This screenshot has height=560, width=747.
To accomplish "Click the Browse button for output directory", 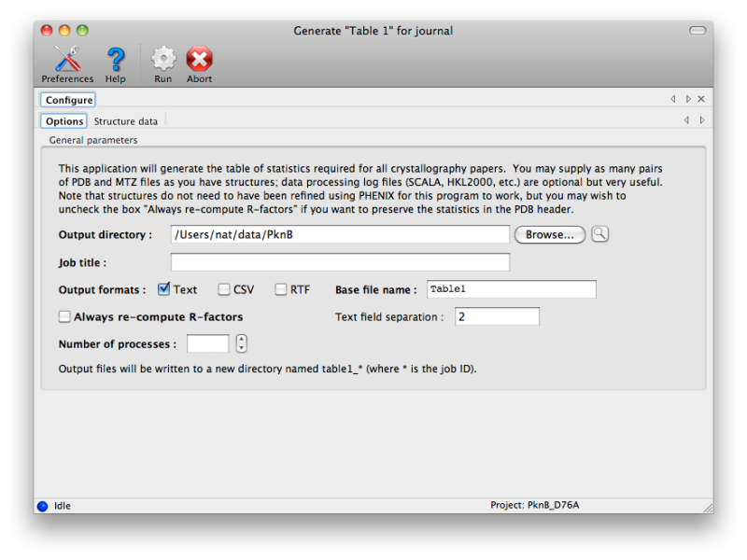I will (550, 234).
